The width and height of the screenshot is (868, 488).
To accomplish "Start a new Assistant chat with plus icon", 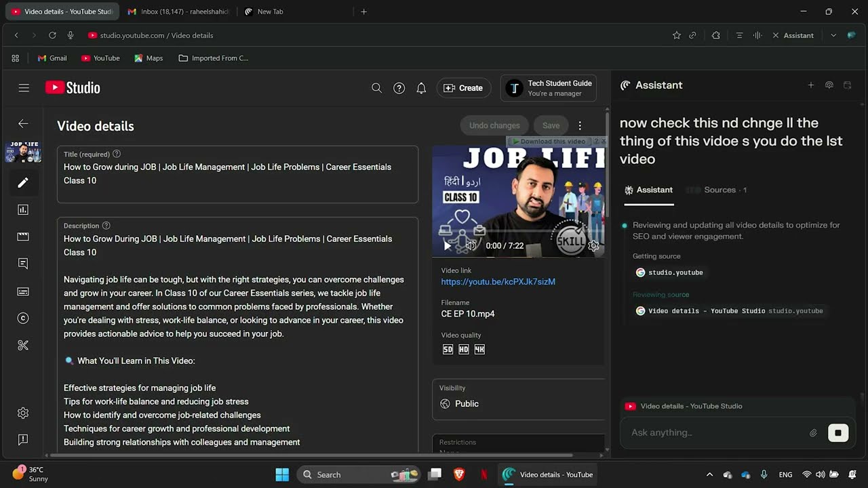I will click(x=810, y=85).
